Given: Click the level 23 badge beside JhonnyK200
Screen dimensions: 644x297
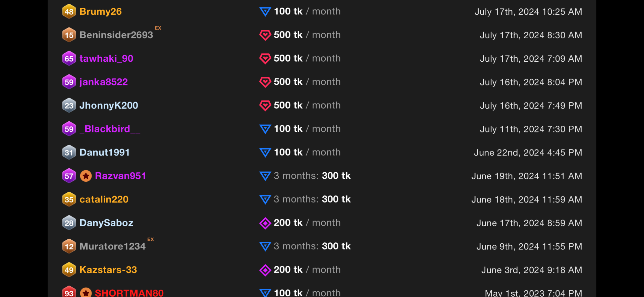Looking at the screenshot, I should click(x=69, y=106).
